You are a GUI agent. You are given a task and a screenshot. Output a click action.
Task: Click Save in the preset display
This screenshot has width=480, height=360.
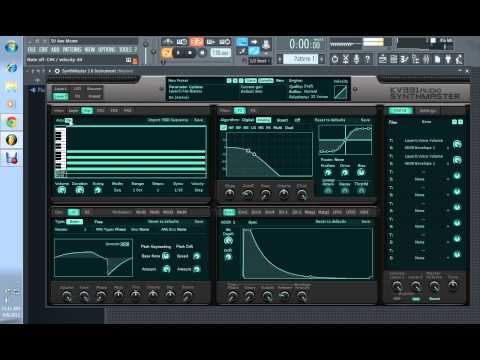pyautogui.click(x=251, y=81)
